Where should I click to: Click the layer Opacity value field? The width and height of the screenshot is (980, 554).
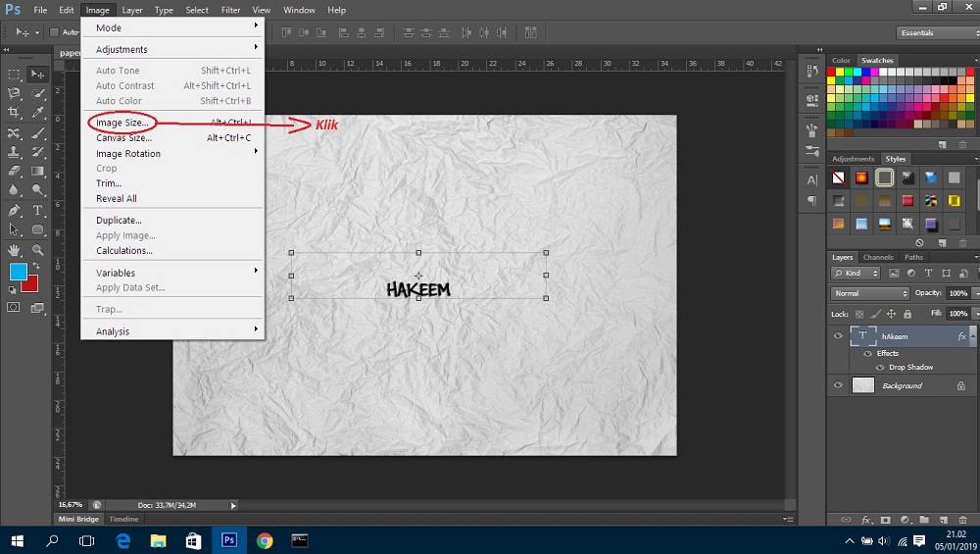tap(957, 293)
